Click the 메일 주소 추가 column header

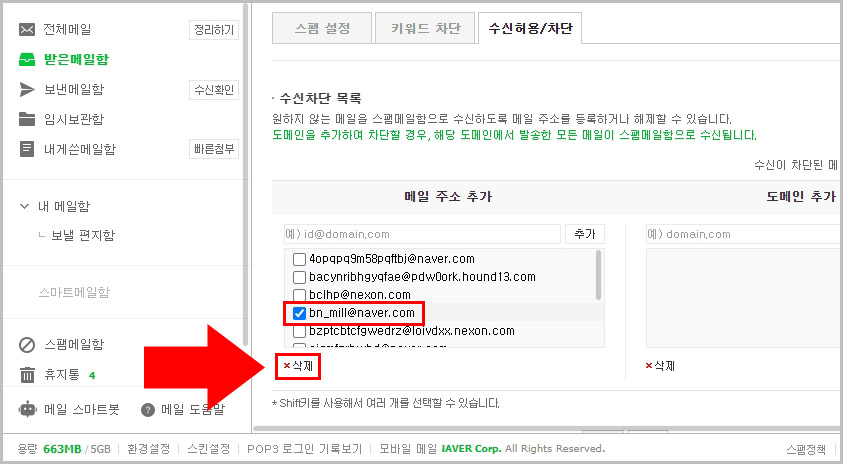coord(448,197)
